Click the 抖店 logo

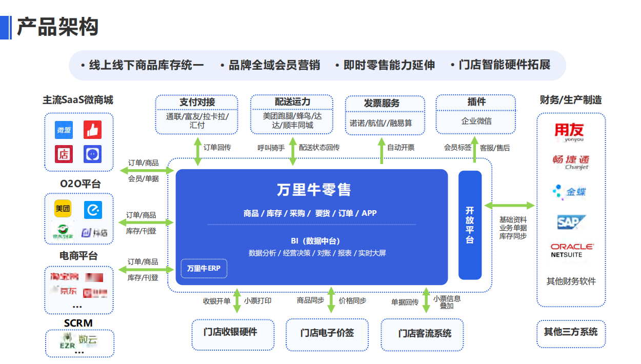(94, 233)
